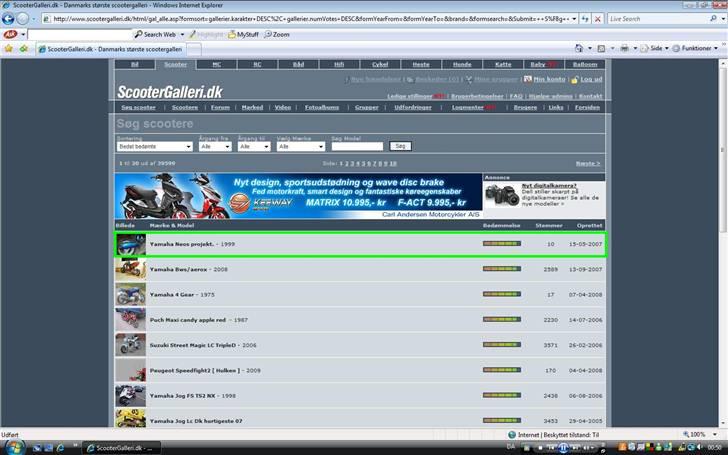Open the Forum menu item
728x455 pixels.
220,107
